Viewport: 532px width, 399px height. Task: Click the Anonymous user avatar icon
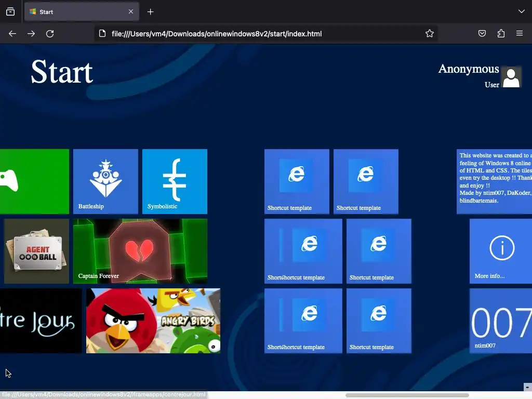(x=511, y=77)
